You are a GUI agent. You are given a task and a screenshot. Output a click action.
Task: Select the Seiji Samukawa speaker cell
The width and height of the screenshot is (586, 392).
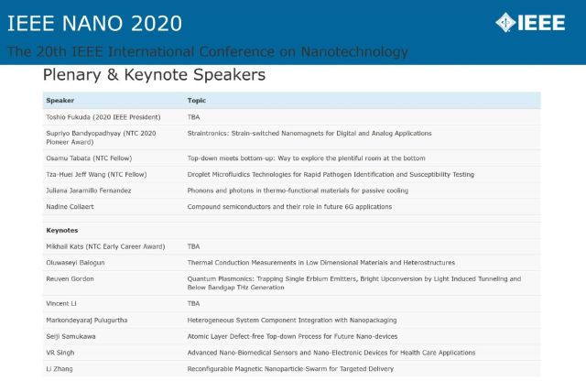click(71, 336)
